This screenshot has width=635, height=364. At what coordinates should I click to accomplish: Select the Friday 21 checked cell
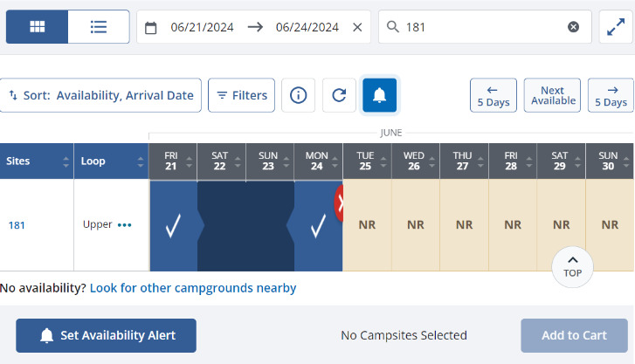click(x=173, y=226)
